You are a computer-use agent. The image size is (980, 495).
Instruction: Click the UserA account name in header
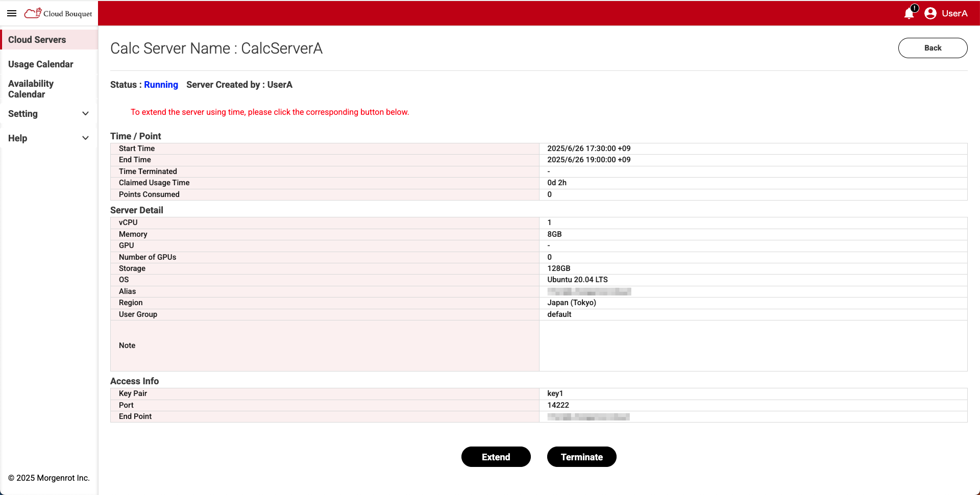pos(954,13)
